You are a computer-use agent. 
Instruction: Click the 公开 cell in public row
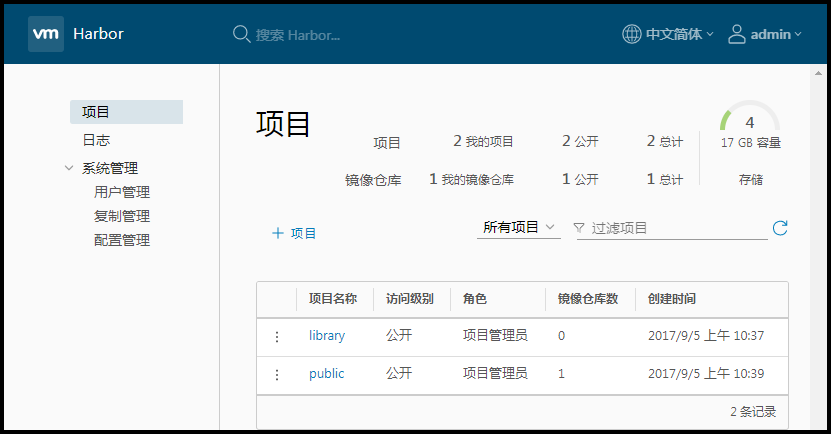pyautogui.click(x=399, y=374)
